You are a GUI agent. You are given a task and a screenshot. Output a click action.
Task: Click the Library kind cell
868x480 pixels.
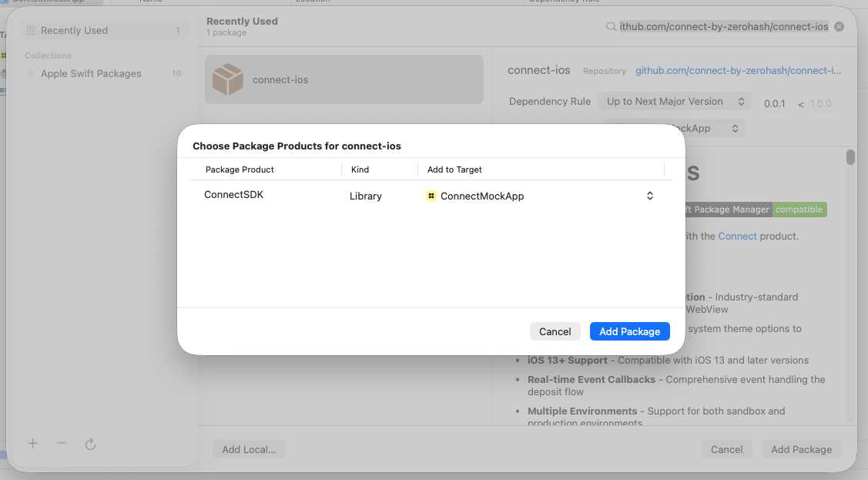coord(365,196)
